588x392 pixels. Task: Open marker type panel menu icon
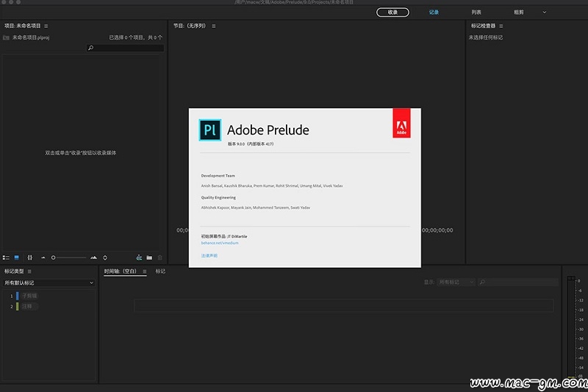[29, 271]
